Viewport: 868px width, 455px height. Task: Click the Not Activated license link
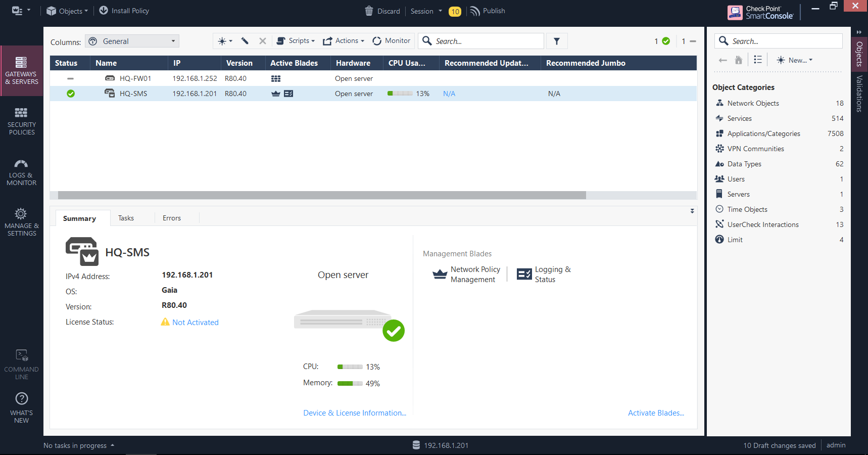pyautogui.click(x=196, y=323)
